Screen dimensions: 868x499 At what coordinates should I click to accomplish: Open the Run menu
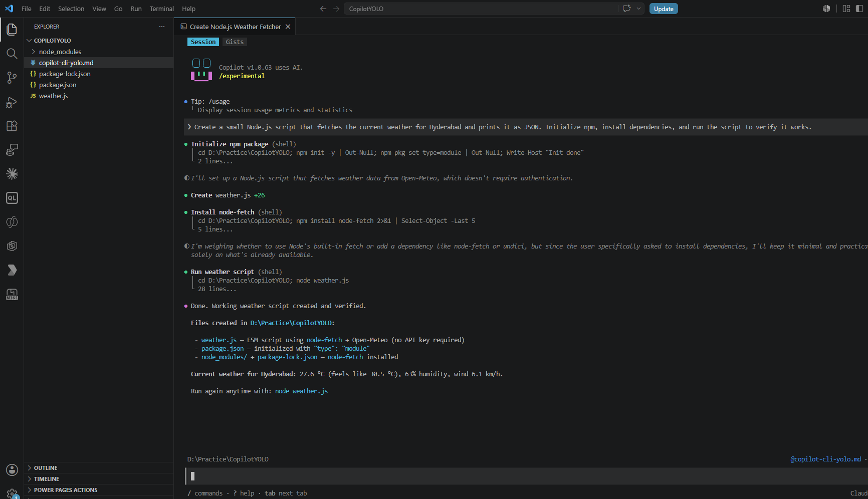point(136,9)
